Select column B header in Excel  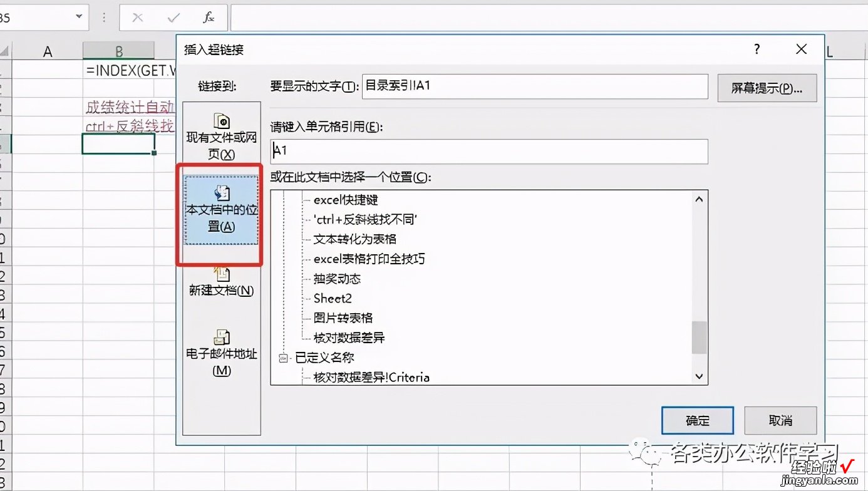click(x=118, y=51)
